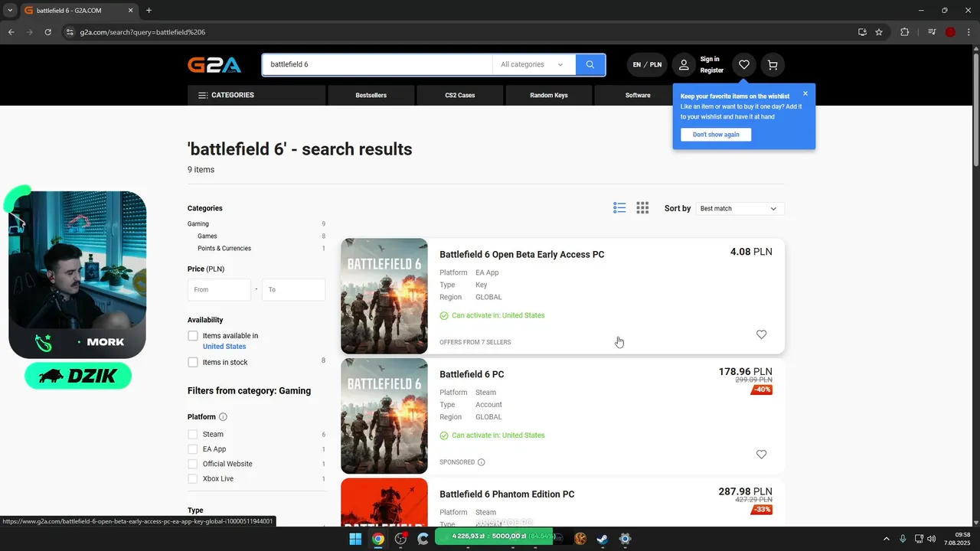
Task: Enable the Official Website platform filter
Action: point(193,464)
